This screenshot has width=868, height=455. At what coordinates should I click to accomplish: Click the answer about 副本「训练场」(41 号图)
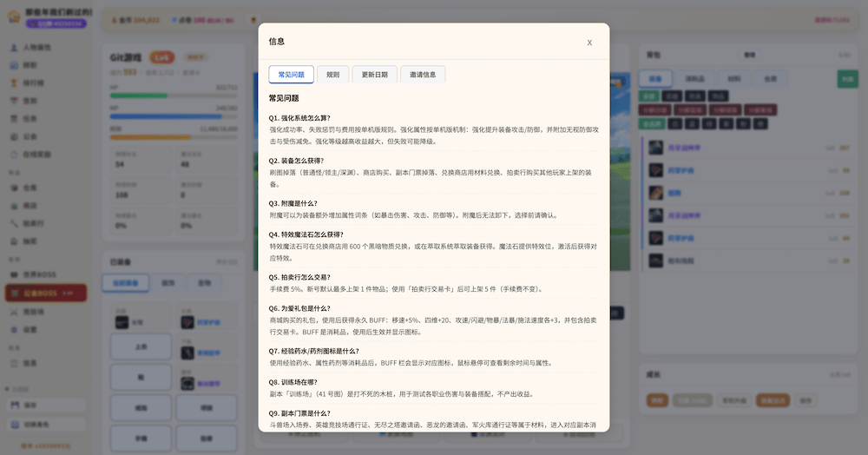pyautogui.click(x=402, y=394)
